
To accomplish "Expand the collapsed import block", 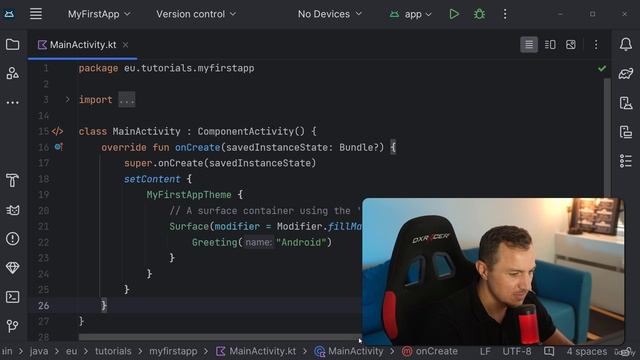I will coord(67,100).
